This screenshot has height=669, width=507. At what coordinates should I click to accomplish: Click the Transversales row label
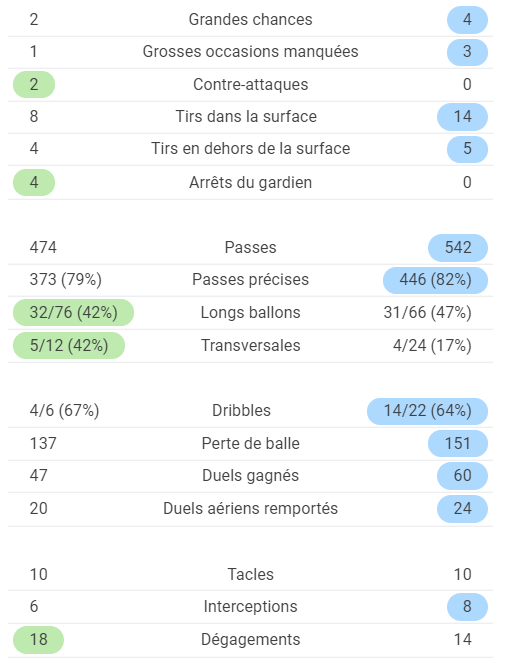click(x=251, y=346)
